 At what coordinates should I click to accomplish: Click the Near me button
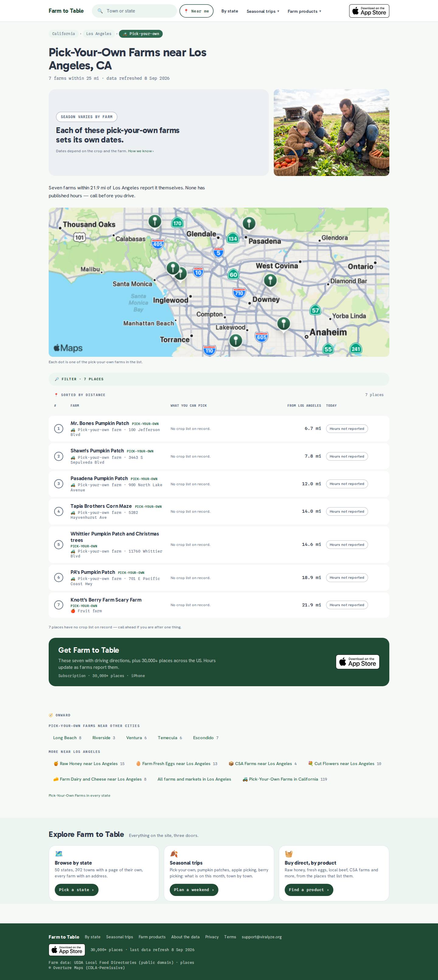tap(196, 11)
